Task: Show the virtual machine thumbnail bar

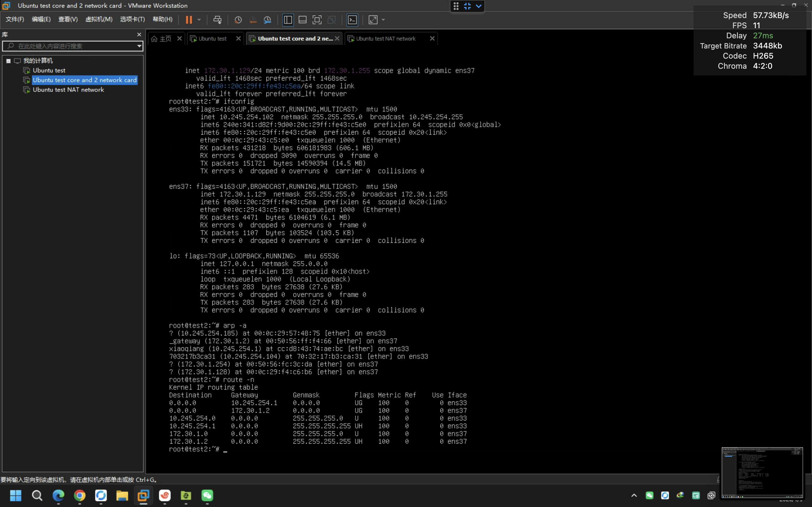Action: coord(302,20)
